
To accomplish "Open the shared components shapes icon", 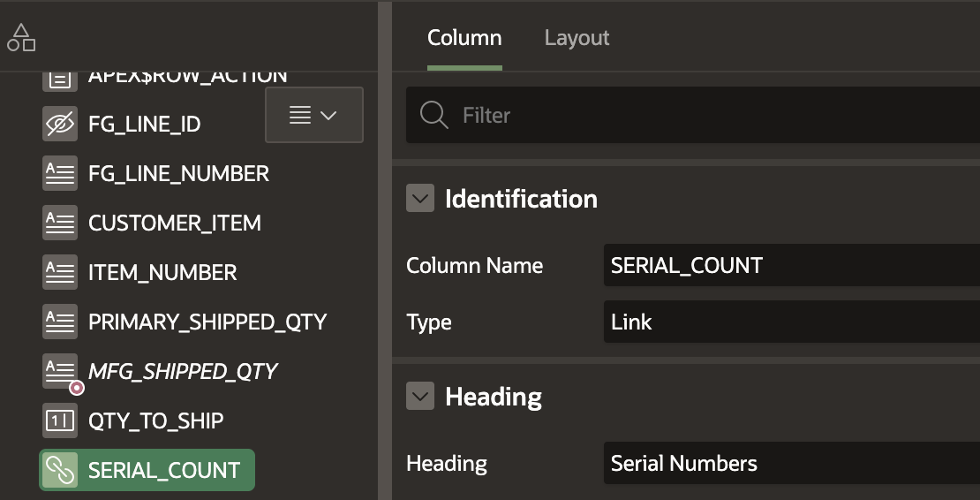I will pos(20,37).
